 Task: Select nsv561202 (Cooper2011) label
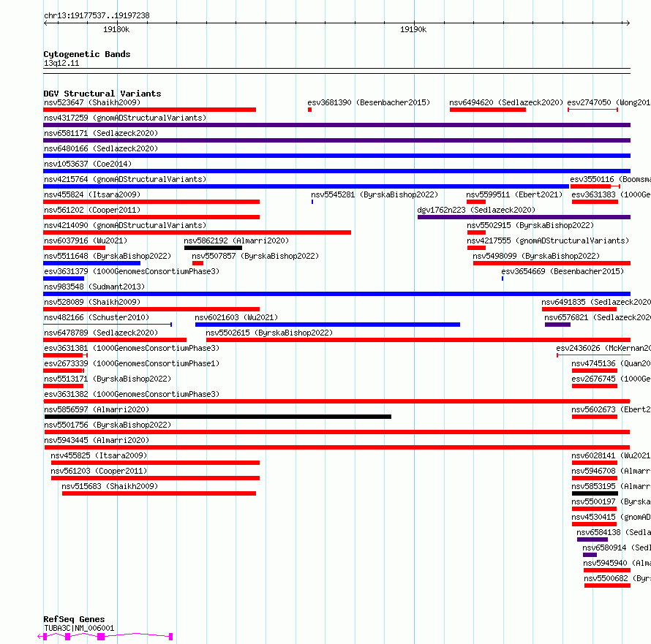[92, 210]
